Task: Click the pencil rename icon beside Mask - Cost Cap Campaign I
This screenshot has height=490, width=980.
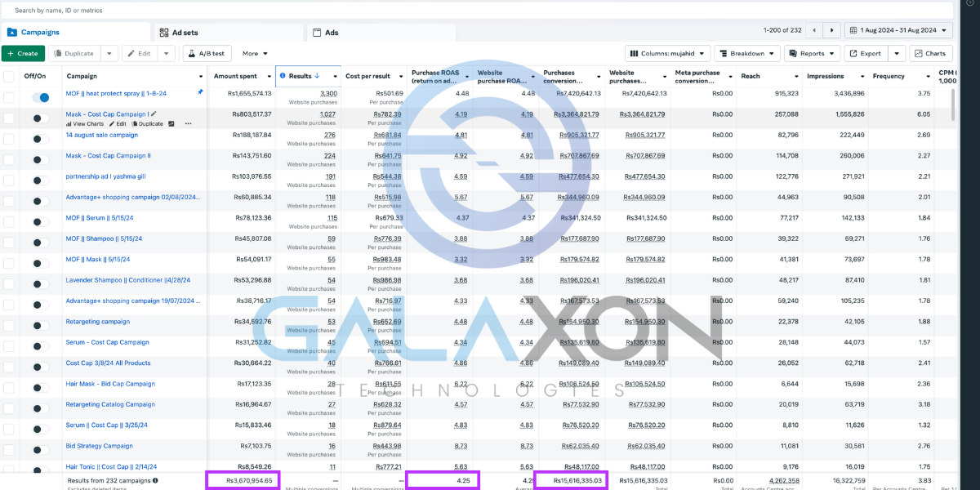Action: (153, 114)
